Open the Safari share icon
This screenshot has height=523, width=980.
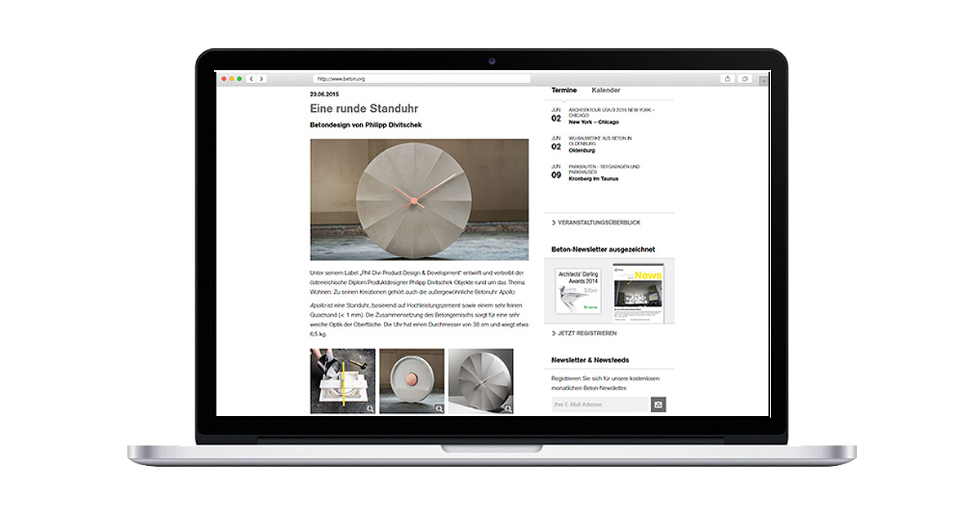click(728, 79)
